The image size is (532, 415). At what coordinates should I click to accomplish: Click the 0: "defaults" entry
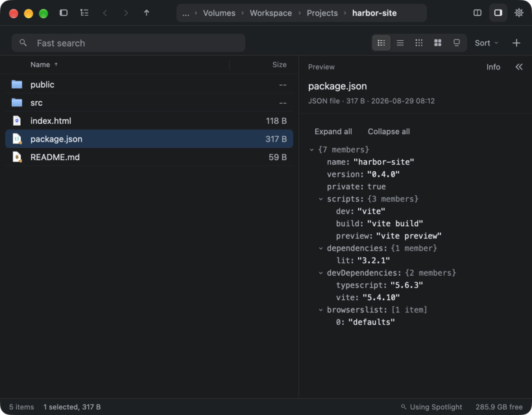point(365,322)
